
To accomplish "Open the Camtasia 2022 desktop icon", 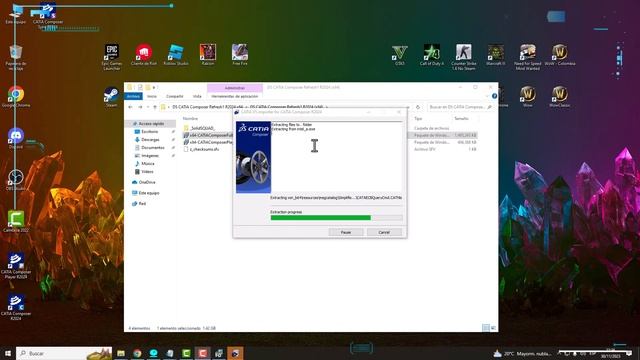I will pyautogui.click(x=16, y=222).
